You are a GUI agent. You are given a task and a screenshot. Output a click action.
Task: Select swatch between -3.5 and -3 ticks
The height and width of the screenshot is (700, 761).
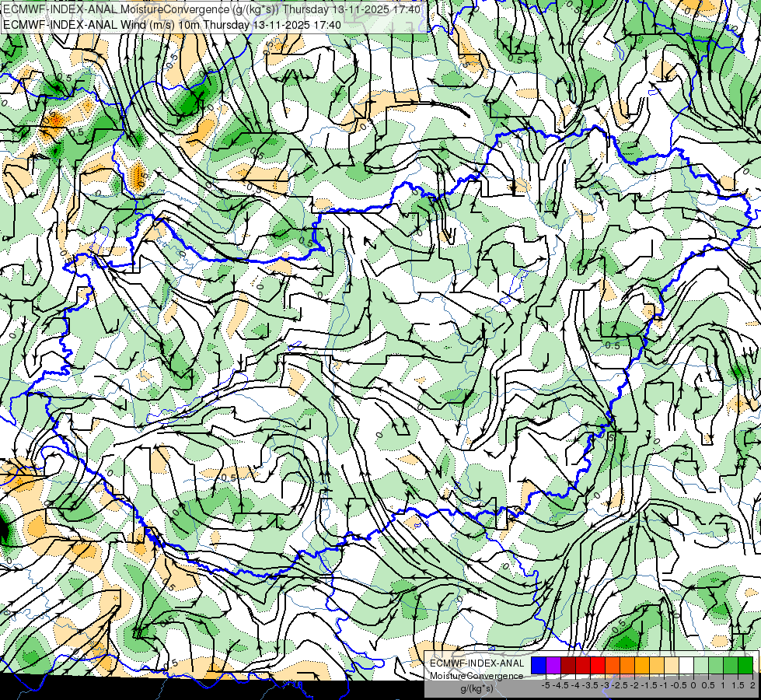point(598,666)
